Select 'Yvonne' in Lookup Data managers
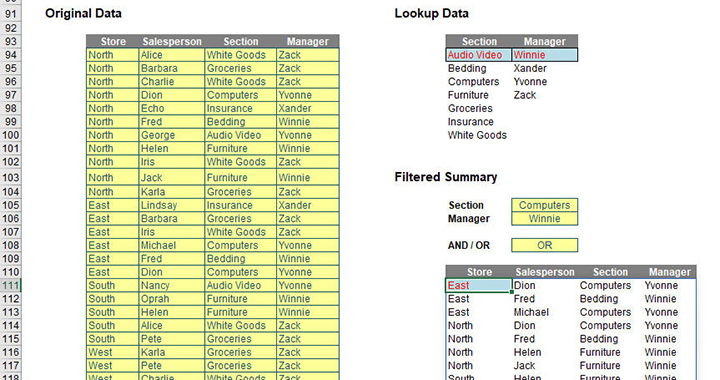Image resolution: width=720 pixels, height=380 pixels. [530, 82]
